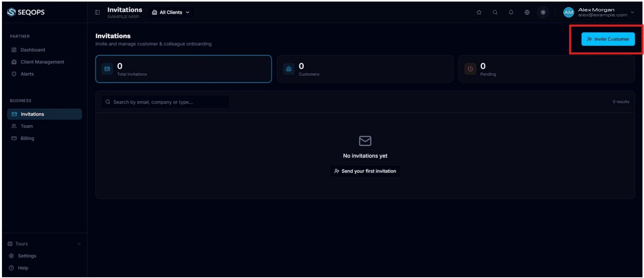Expand the Alex Morgan account menu chevron

tap(632, 13)
